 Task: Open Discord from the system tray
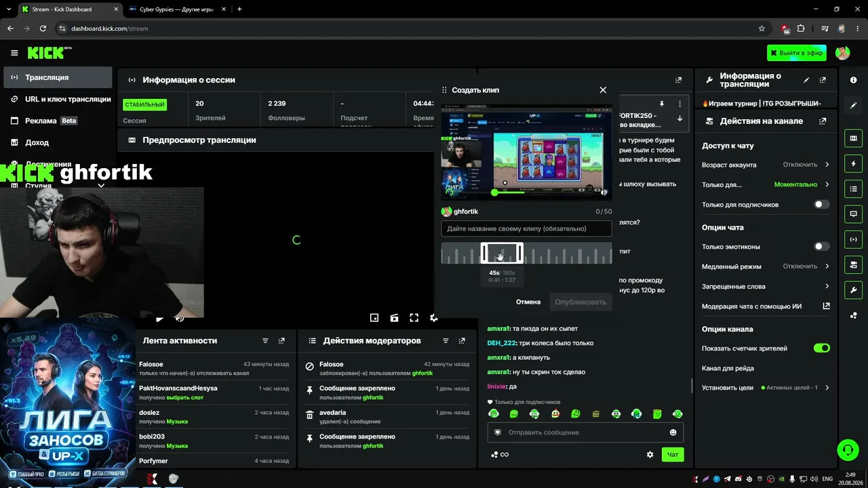tap(738, 479)
